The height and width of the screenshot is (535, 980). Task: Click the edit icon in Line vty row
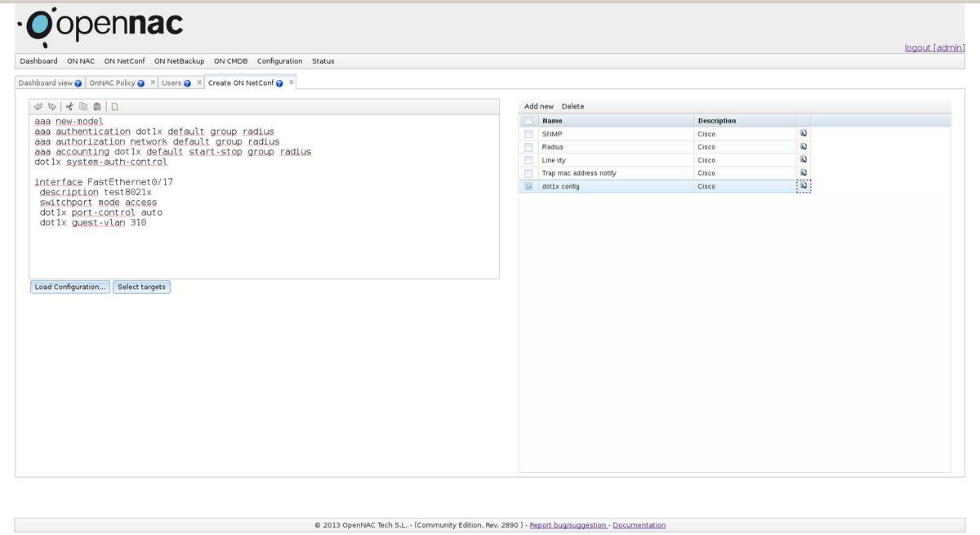pos(804,159)
